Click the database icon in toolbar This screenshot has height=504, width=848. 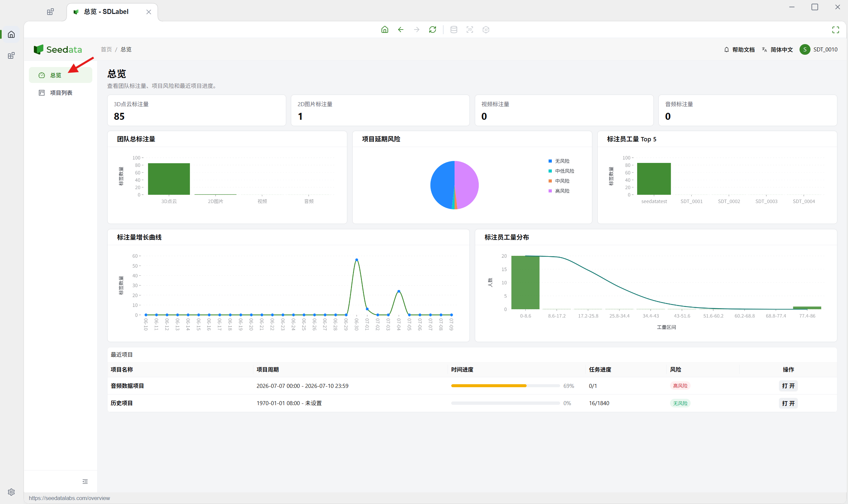point(454,30)
